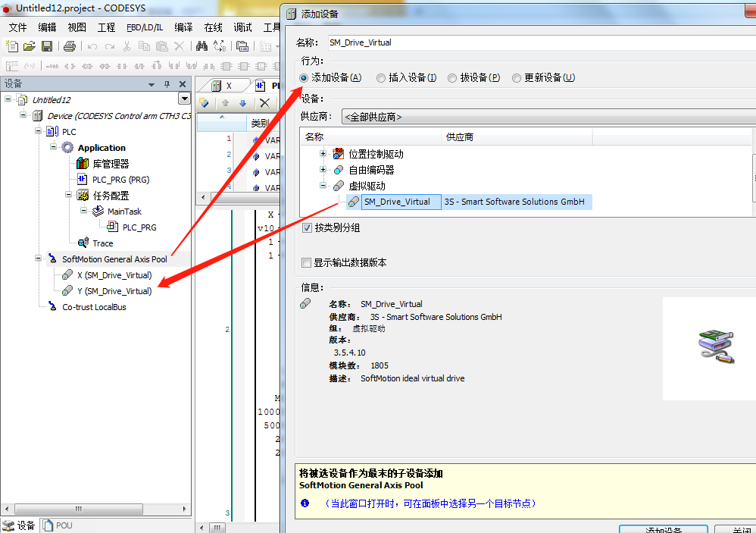This screenshot has height=533, width=756.
Task: Delete declaration with the X icon
Action: [x=264, y=103]
